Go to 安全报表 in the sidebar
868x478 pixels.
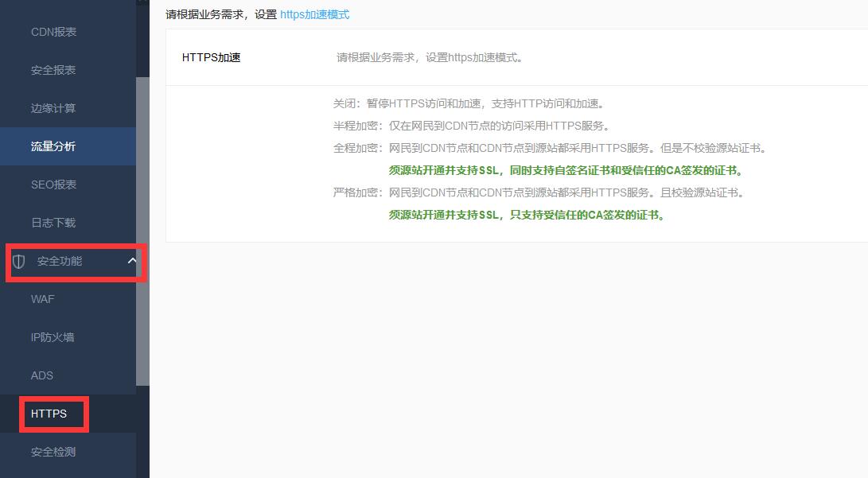[53, 71]
